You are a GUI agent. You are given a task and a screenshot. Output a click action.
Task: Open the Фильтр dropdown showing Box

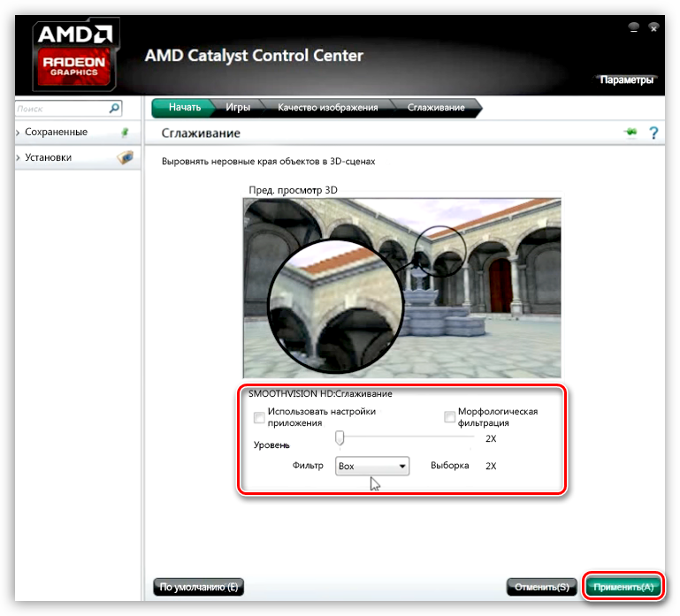pos(372,466)
